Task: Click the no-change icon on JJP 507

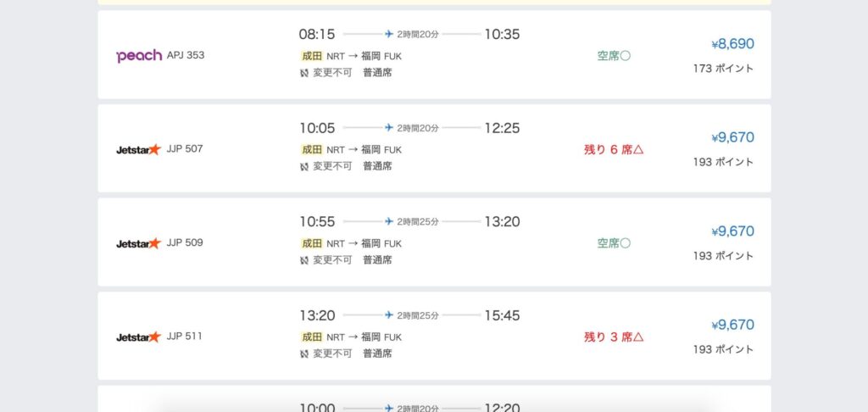Action: [304, 166]
